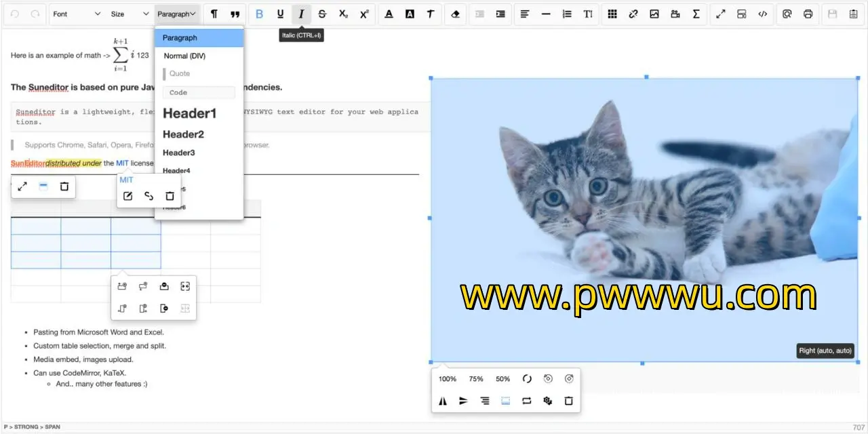This screenshot has width=868, height=434.
Task: Unlink the MIT hyperlink
Action: [149, 196]
